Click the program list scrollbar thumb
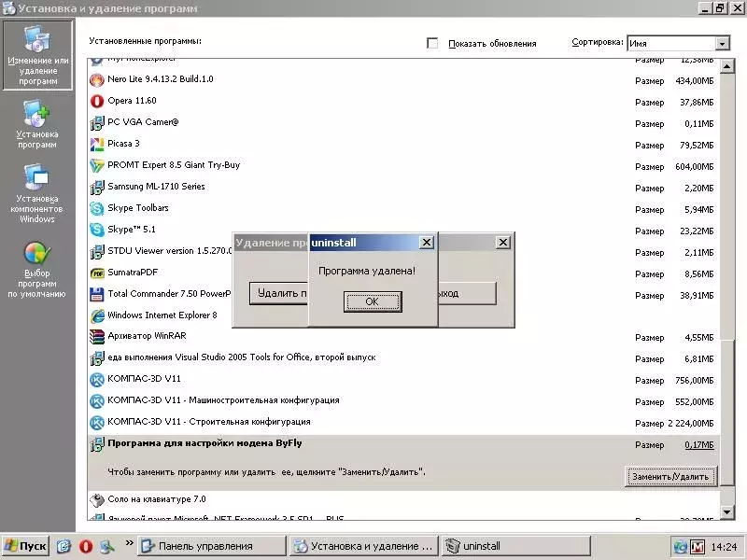The width and height of the screenshot is (747, 560). point(726,413)
